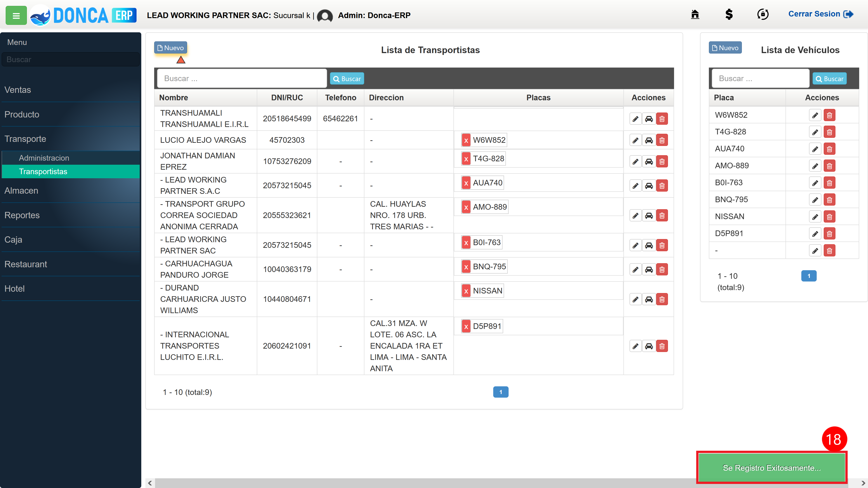Assign vehicle to TRANSHUAMALI via car icon
868x488 pixels.
[649, 119]
